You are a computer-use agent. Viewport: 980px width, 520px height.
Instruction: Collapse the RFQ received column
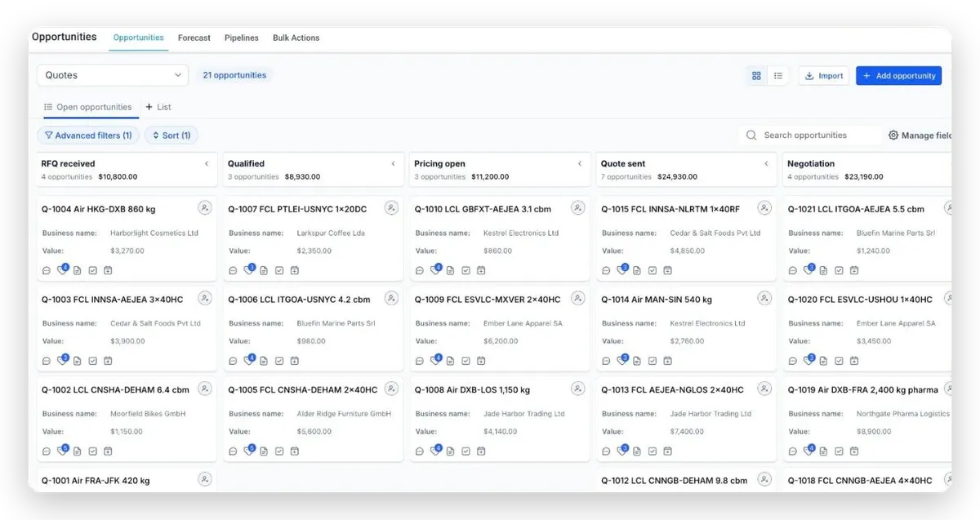tap(207, 164)
